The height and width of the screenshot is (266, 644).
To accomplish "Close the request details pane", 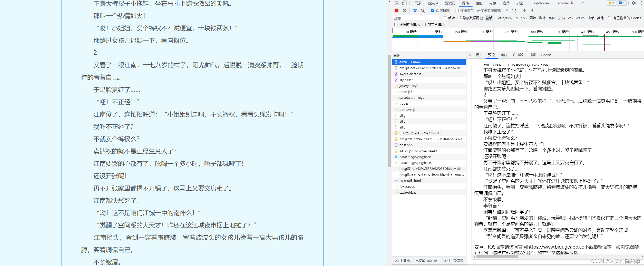I will [470, 55].
